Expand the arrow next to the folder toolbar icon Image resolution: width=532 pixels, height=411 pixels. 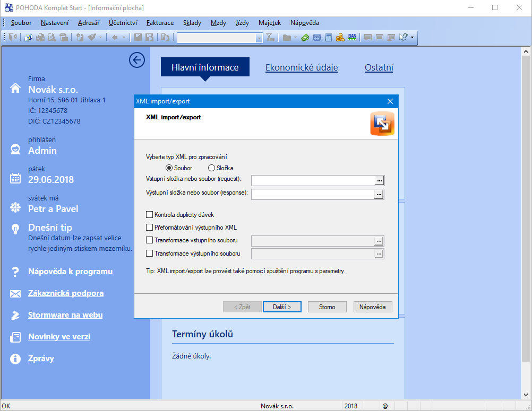[296, 37]
